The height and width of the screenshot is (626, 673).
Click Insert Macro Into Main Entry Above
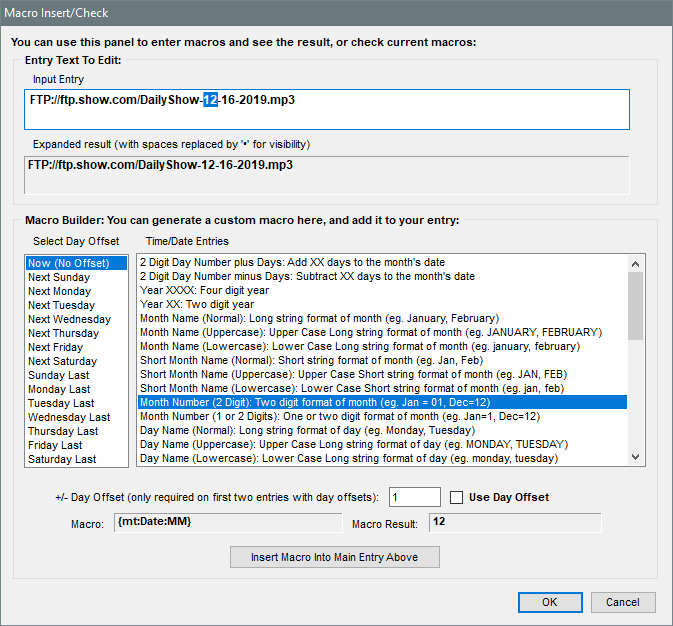coord(334,557)
